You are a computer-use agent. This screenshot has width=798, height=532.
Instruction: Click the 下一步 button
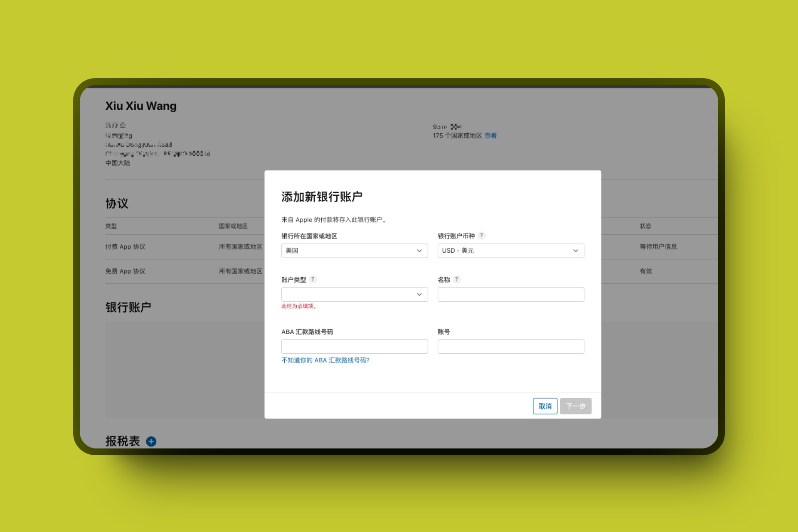pos(576,406)
